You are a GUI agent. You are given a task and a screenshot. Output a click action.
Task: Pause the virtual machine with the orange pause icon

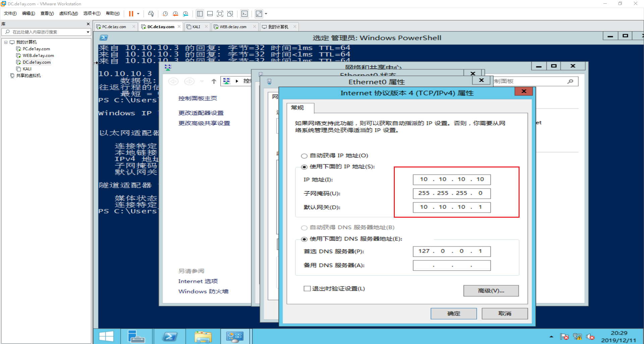131,14
